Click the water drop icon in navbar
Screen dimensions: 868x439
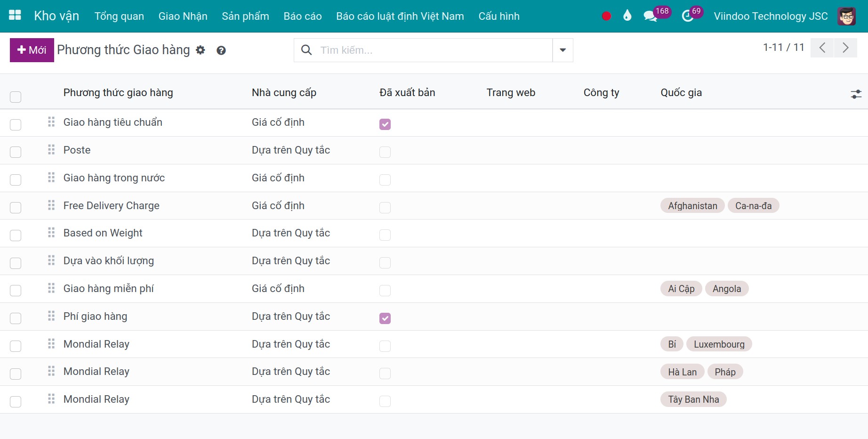[627, 16]
